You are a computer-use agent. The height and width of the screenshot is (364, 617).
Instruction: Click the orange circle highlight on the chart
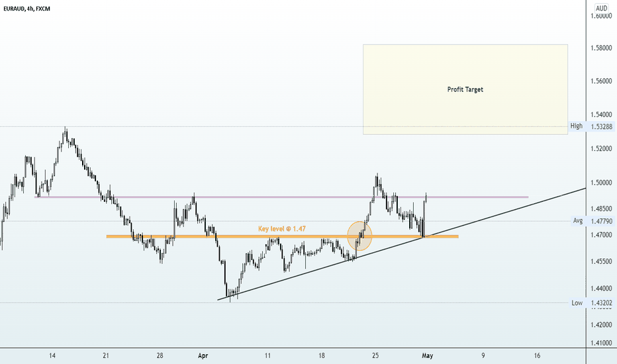pos(359,236)
